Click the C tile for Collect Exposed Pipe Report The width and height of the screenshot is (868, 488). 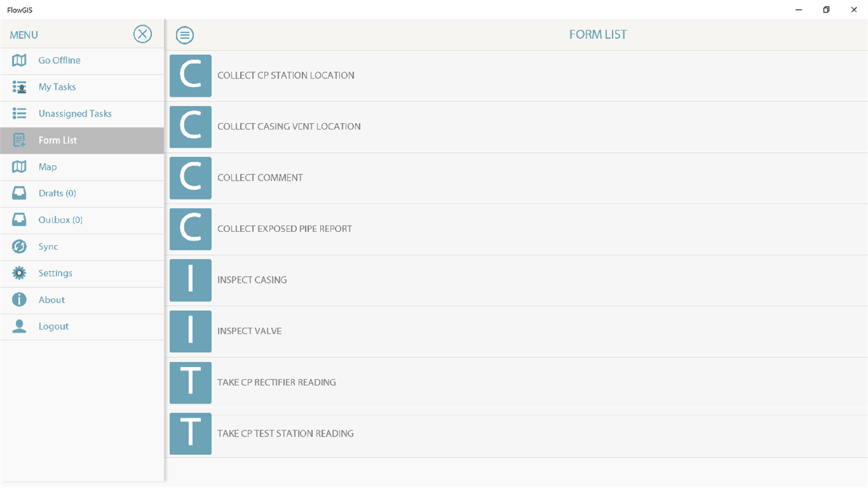point(190,229)
